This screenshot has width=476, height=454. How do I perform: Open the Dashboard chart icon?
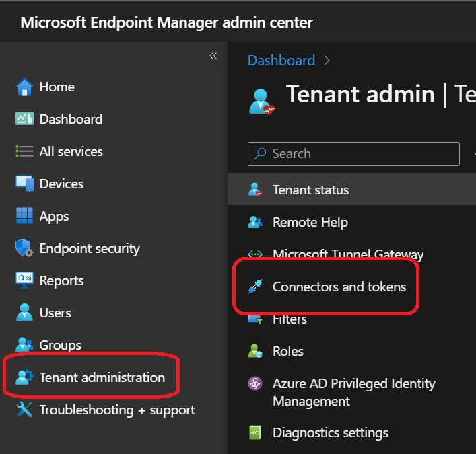(x=24, y=119)
